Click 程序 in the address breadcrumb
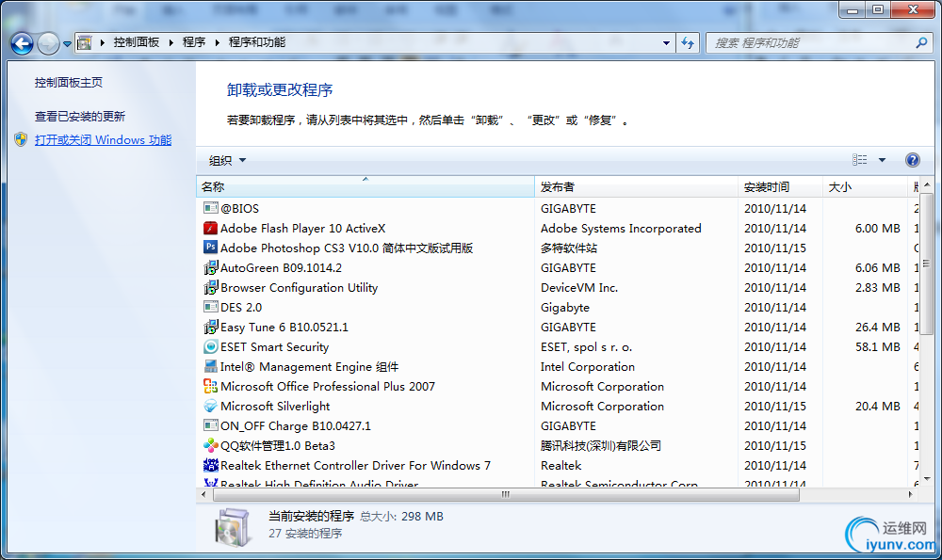 click(194, 42)
